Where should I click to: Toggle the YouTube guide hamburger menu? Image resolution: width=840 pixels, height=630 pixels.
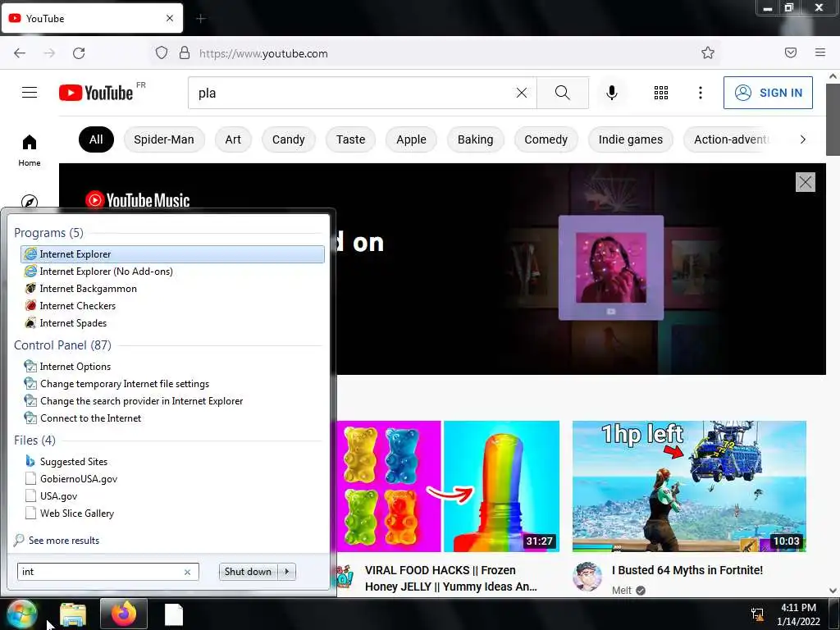(30, 93)
